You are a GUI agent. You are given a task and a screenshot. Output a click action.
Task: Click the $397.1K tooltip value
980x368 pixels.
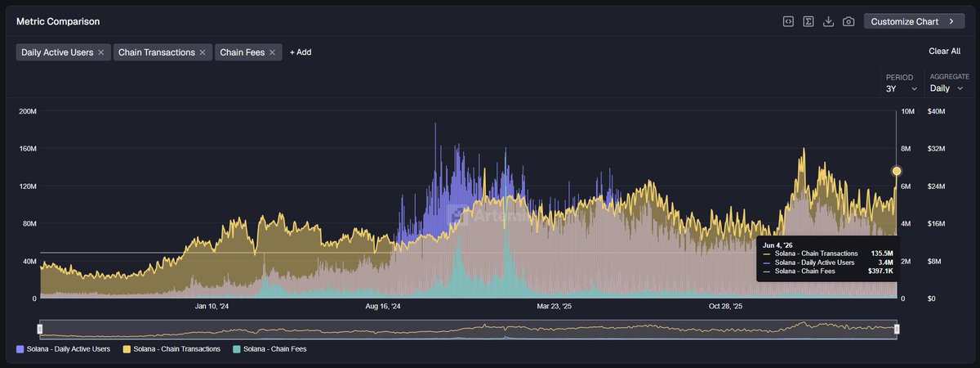point(880,271)
